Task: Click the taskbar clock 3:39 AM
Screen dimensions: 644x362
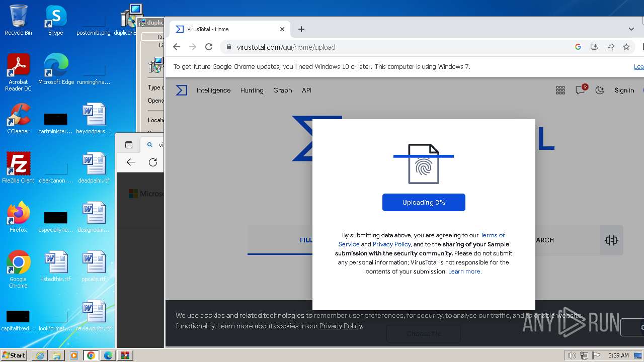Action: (x=618, y=355)
